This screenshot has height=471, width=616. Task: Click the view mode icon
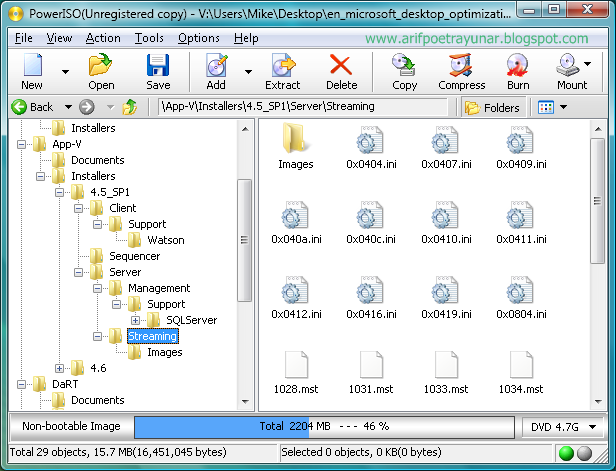(546, 107)
